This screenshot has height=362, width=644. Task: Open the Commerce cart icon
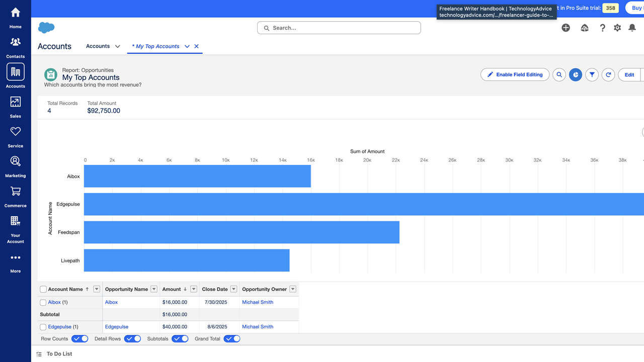click(x=16, y=191)
